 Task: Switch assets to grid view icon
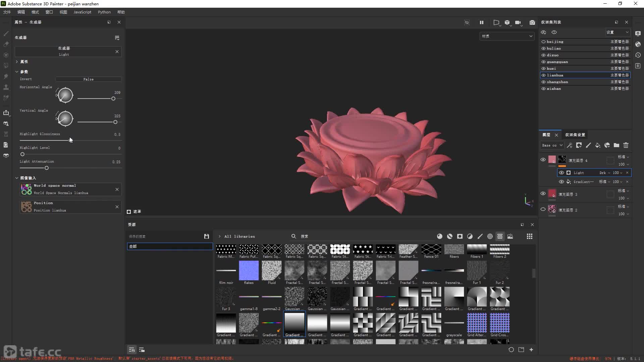[530, 236]
